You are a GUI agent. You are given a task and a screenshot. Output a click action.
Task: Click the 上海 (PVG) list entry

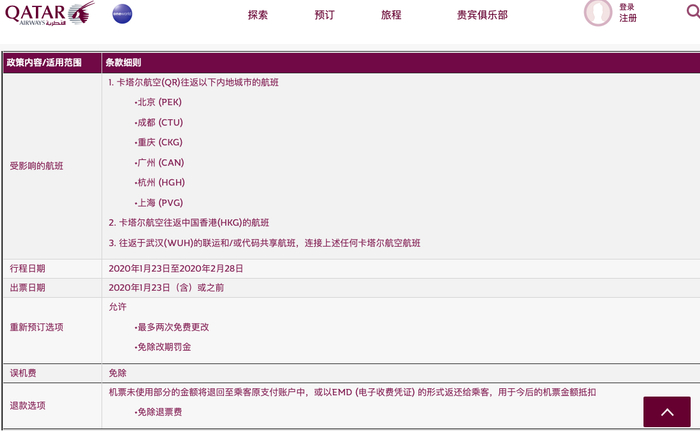159,203
